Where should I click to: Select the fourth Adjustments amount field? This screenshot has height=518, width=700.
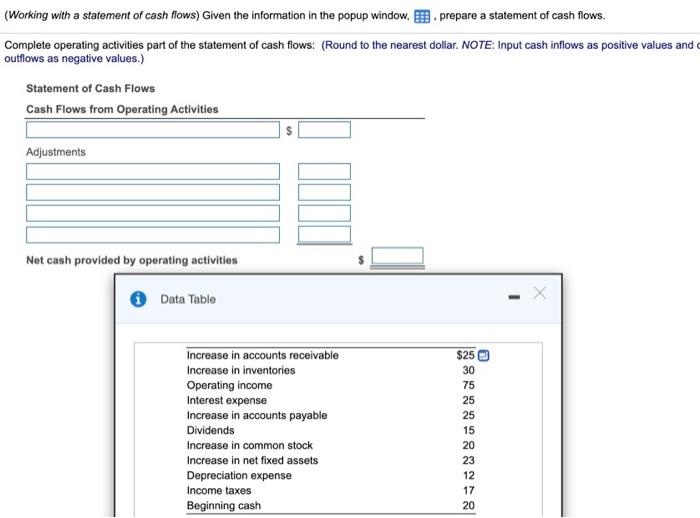tap(325, 234)
